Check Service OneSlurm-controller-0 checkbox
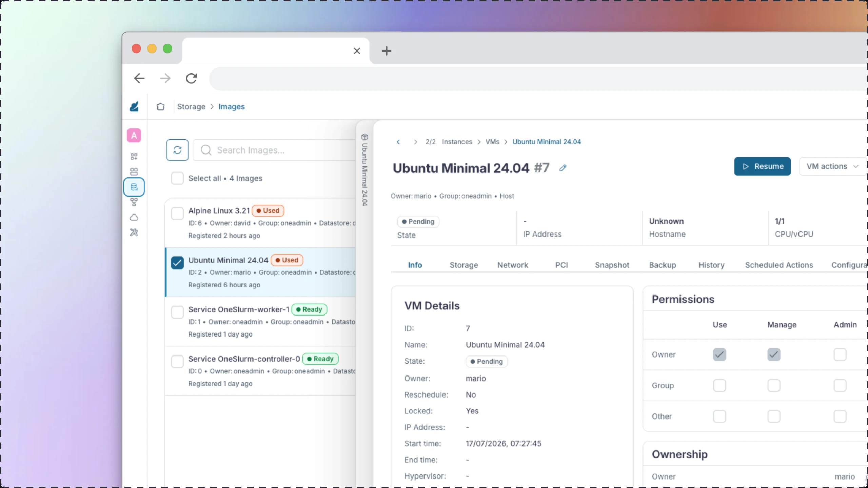The width and height of the screenshot is (868, 488). [177, 362]
